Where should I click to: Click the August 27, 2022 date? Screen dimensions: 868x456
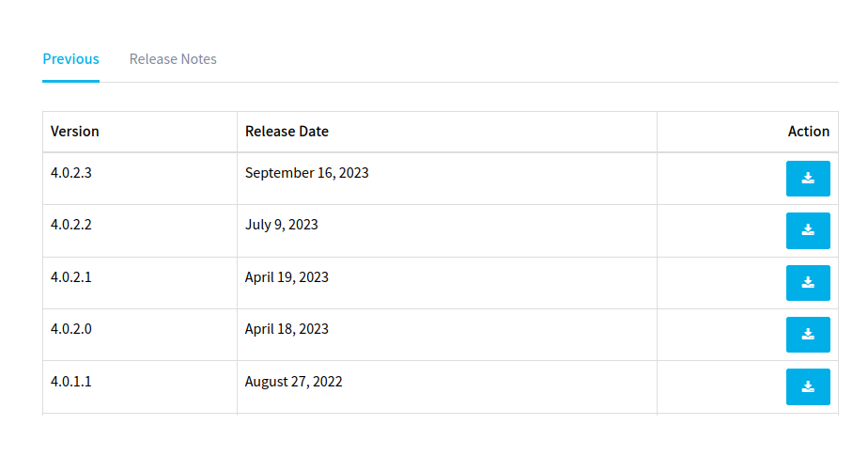pyautogui.click(x=293, y=382)
